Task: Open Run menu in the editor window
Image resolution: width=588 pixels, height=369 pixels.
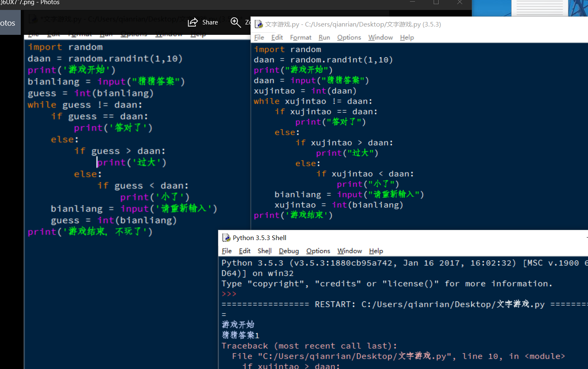Action: pos(324,37)
